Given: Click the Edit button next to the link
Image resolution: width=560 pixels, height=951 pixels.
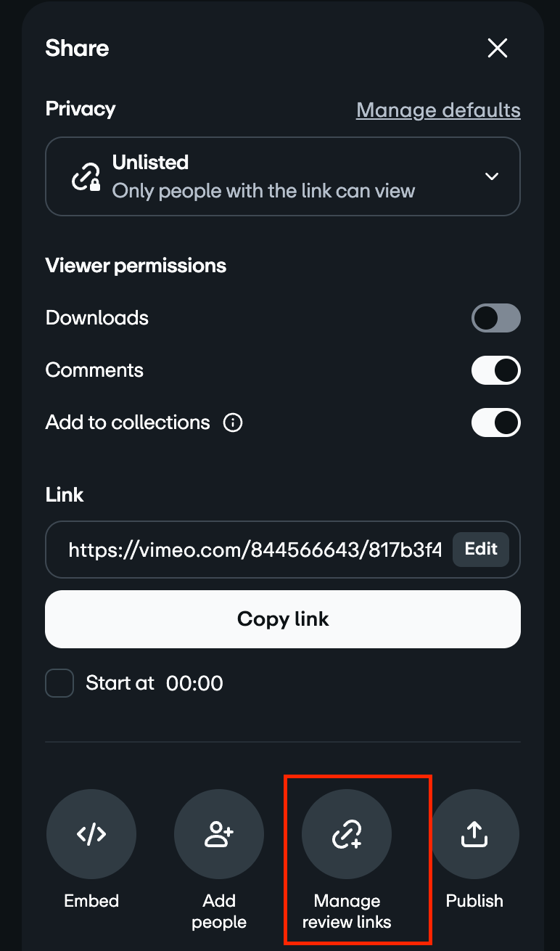Looking at the screenshot, I should click(x=480, y=550).
